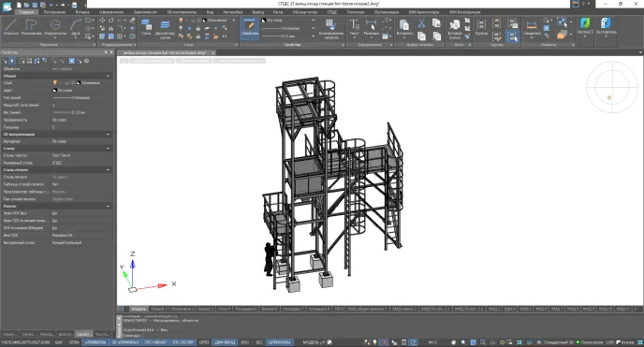Click the Mirror tool icon
The image size is (644, 347).
[110, 28]
